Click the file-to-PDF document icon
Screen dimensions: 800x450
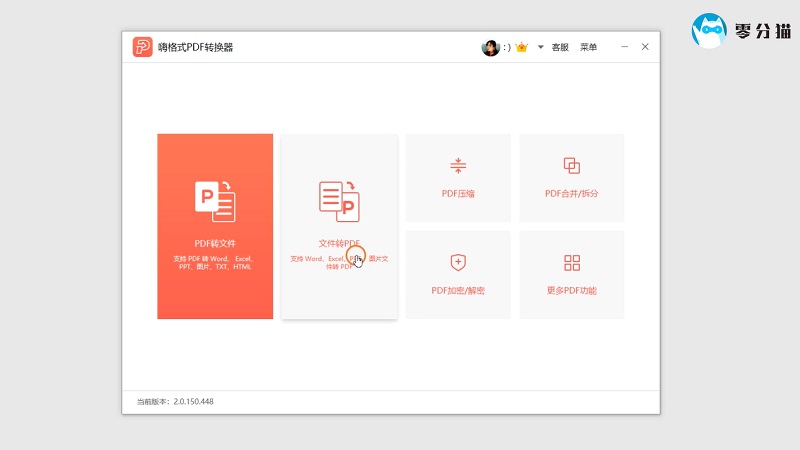pyautogui.click(x=339, y=201)
